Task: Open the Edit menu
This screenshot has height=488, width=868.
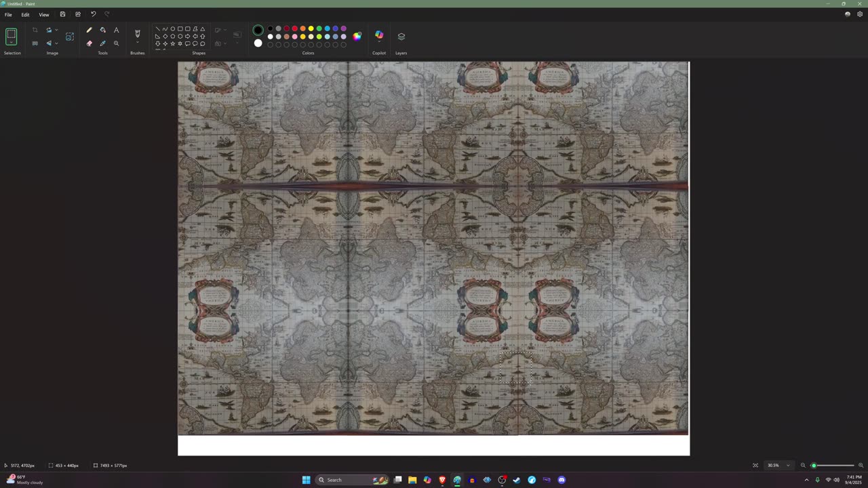Action: click(x=25, y=14)
